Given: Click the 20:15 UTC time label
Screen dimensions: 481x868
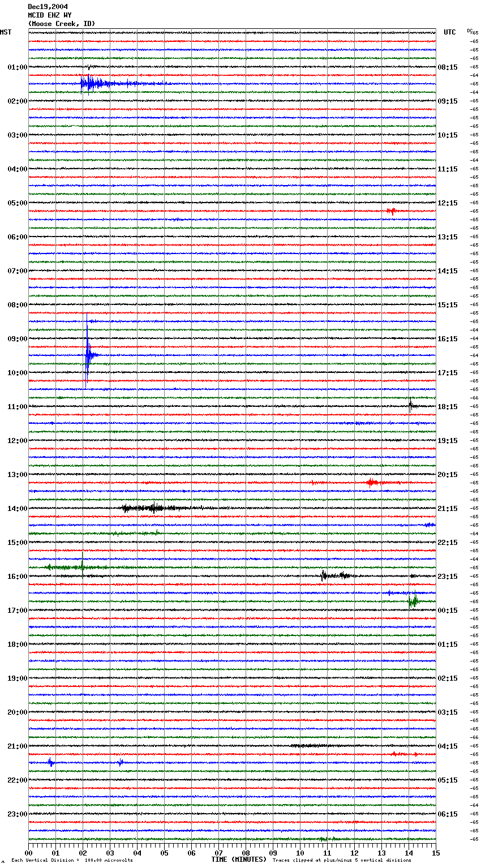Looking at the screenshot, I should point(448,474).
